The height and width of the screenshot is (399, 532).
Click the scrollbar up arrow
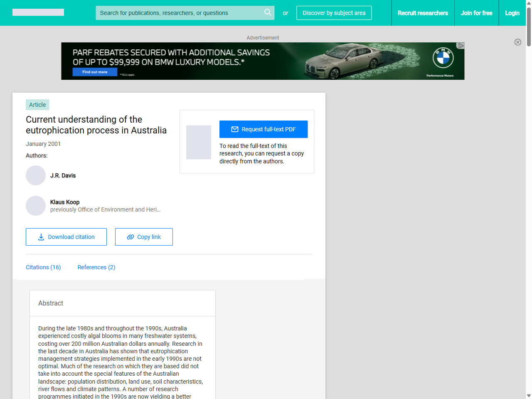tap(529, 3)
